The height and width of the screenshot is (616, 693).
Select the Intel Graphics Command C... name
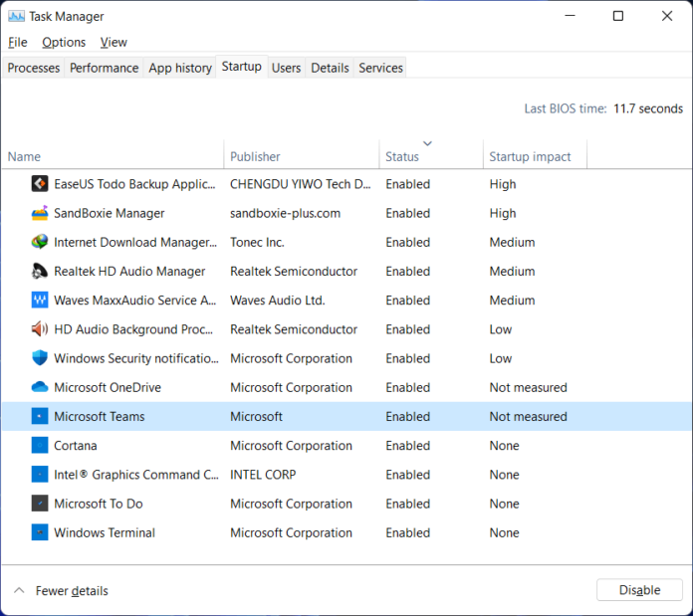pos(136,475)
